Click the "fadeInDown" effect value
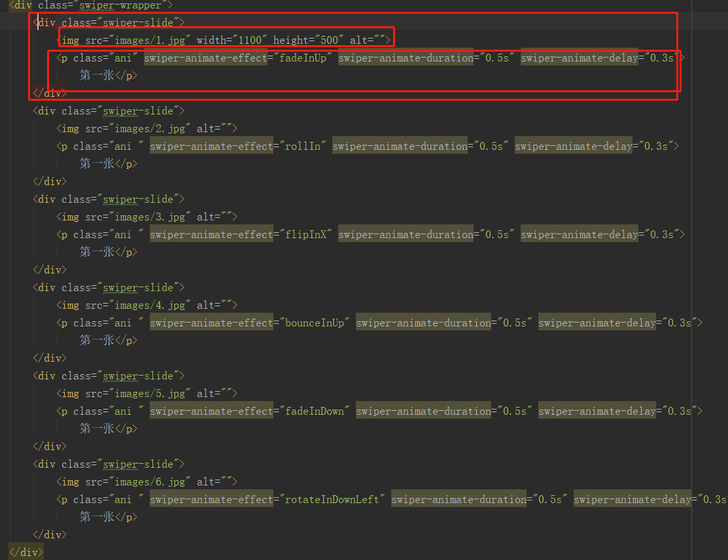 coord(315,411)
